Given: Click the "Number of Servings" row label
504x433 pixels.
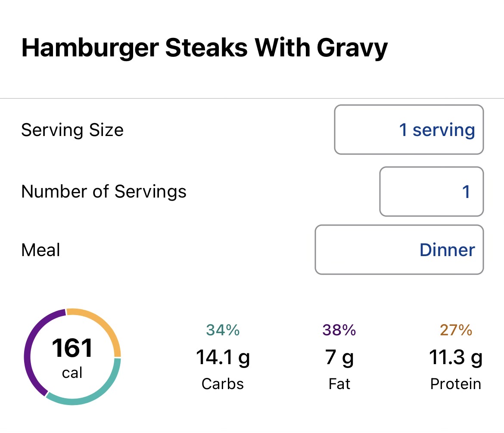Looking at the screenshot, I should pos(104,192).
